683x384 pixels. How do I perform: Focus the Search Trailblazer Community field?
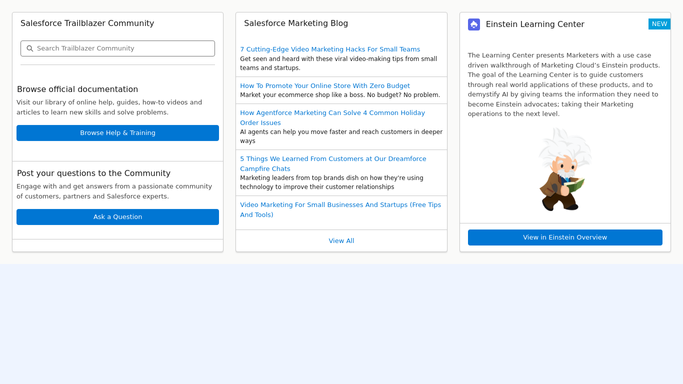(x=118, y=48)
